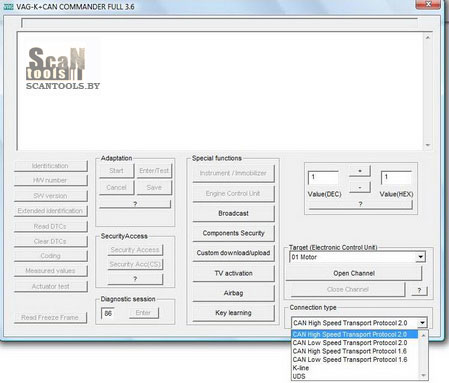
Task: Click the Diagnostic session Enter button
Action: 144,313
